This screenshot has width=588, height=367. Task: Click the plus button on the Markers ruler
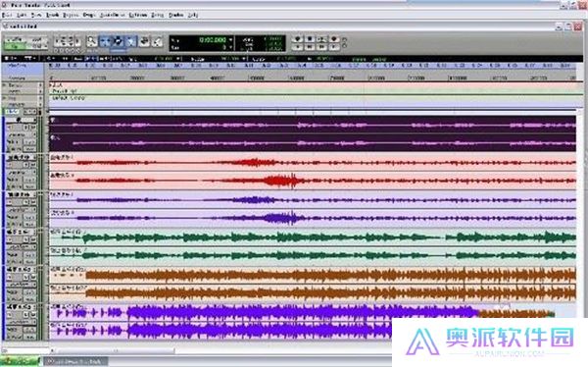click(40, 104)
